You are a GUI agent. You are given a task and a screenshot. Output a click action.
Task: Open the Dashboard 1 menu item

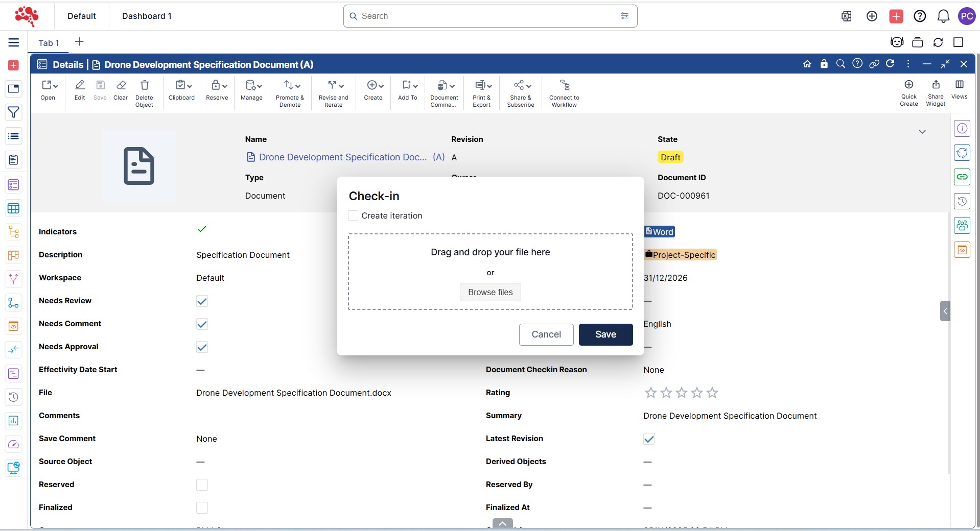147,16
